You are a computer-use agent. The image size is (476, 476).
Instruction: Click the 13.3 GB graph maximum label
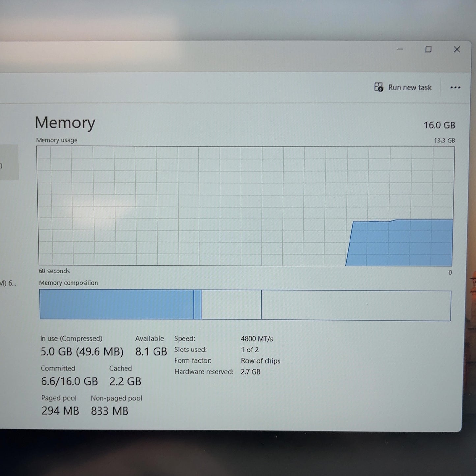(444, 140)
